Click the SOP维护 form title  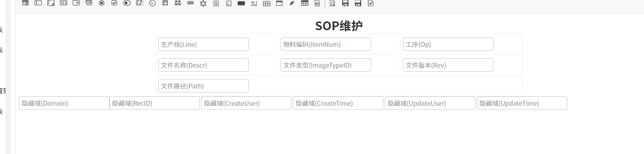(x=339, y=26)
